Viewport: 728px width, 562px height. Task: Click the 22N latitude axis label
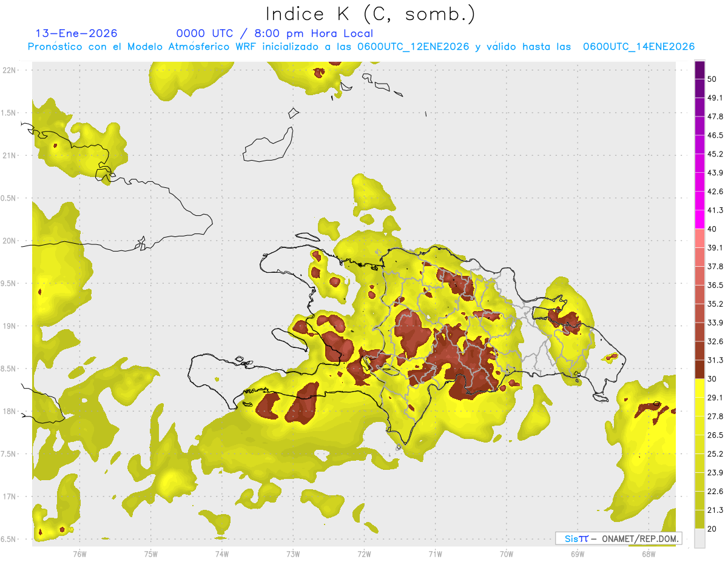10,70
